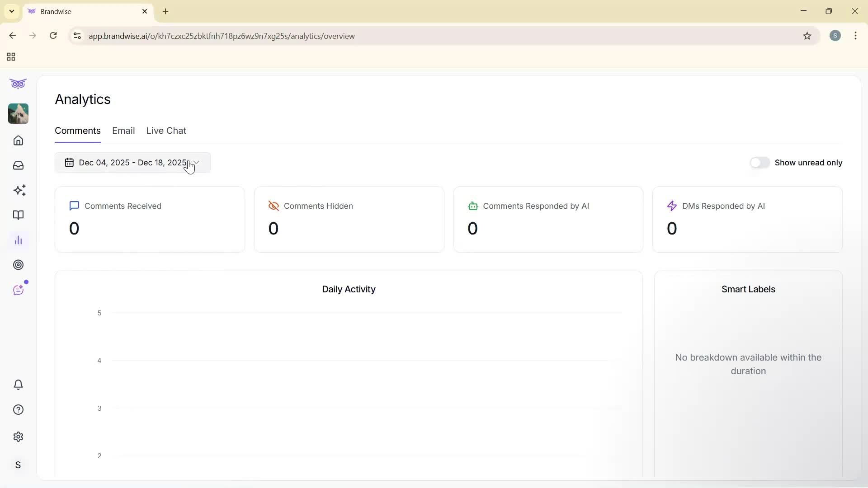
Task: Open the target icon in the sidebar
Action: pos(18,265)
